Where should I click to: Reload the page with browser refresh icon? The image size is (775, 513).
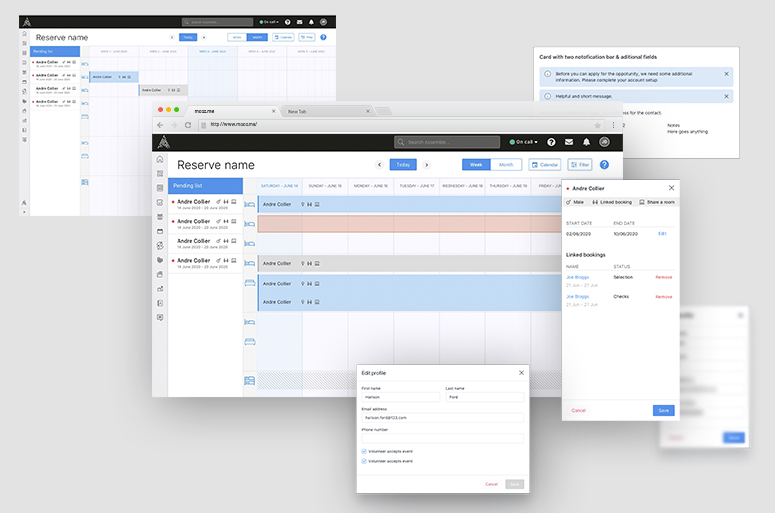(188, 125)
